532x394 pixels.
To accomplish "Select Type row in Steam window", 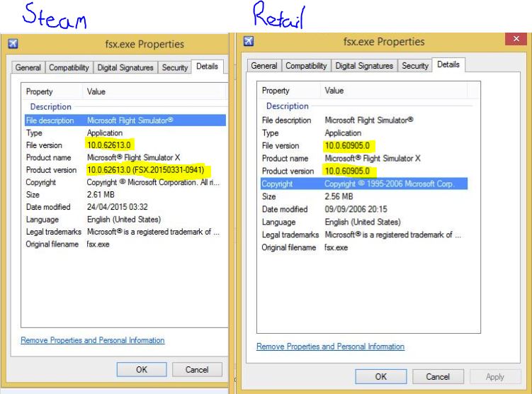I will coord(125,133).
